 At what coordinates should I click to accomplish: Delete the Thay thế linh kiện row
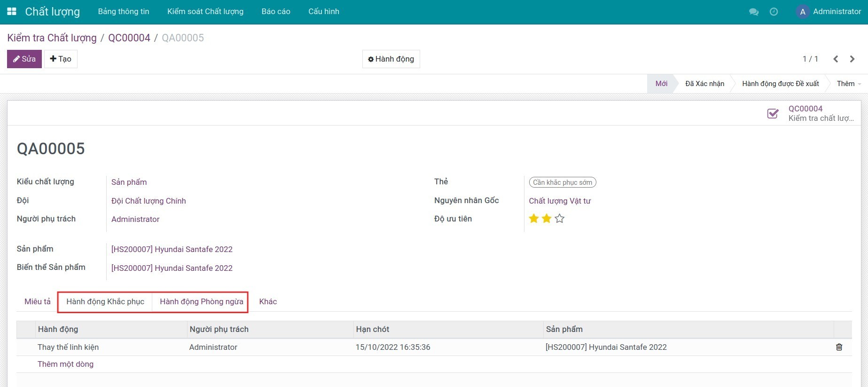(x=839, y=347)
